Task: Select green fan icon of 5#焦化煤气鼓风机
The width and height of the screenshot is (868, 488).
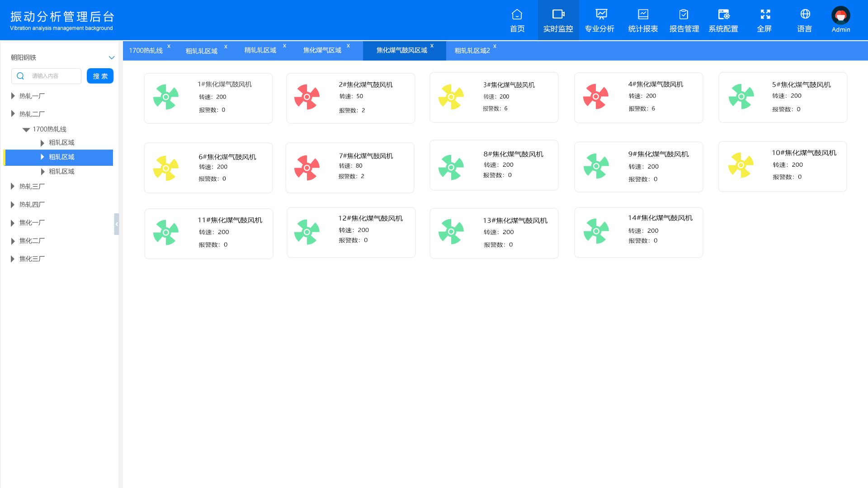Action: click(x=741, y=96)
